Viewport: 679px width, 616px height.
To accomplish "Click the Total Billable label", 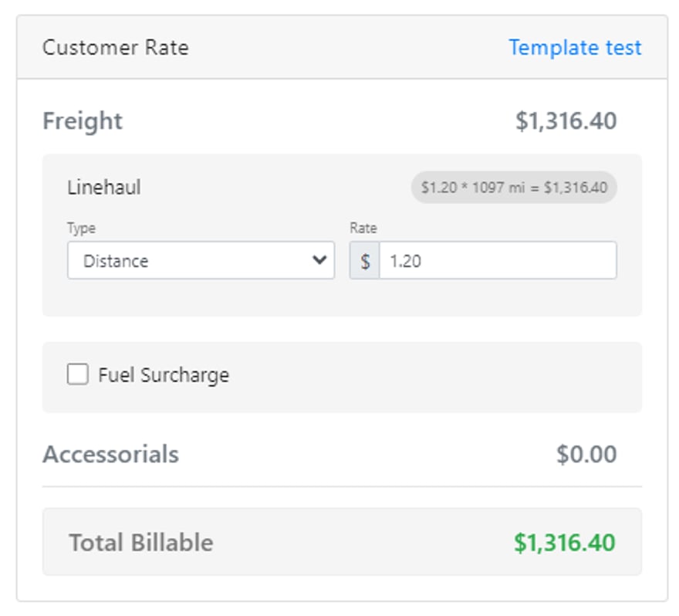I will (x=141, y=543).
